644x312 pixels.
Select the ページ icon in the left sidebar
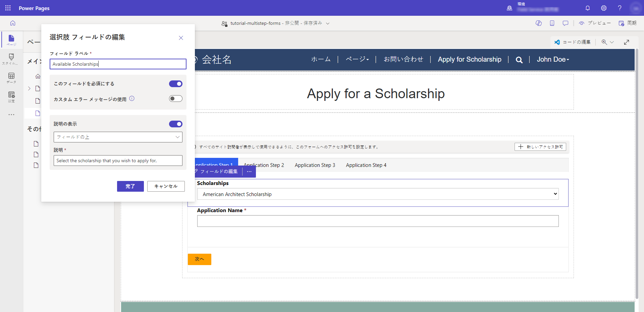point(11,40)
